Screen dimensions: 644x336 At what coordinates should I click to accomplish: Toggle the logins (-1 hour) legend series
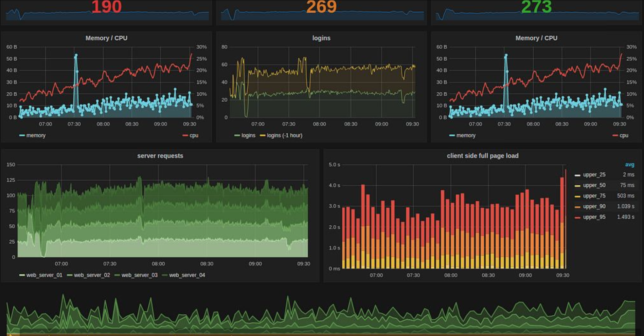click(284, 135)
